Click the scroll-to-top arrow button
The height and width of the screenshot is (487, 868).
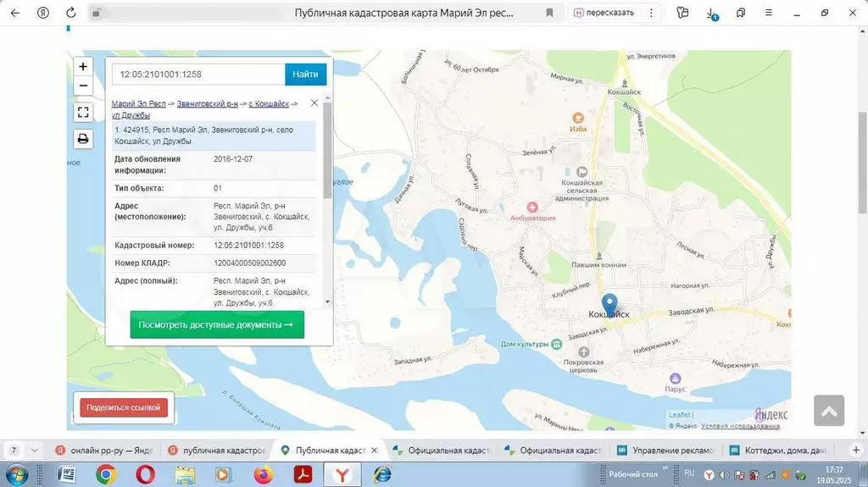[829, 411]
